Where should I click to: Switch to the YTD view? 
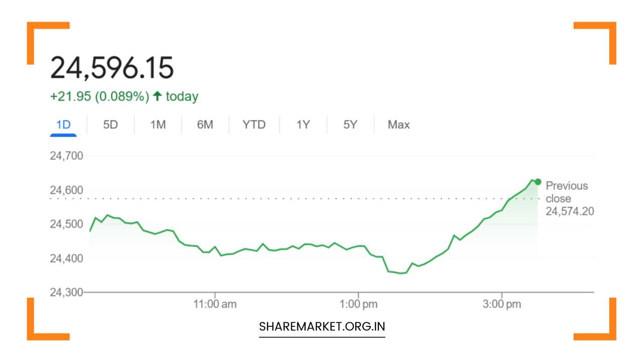(x=254, y=124)
